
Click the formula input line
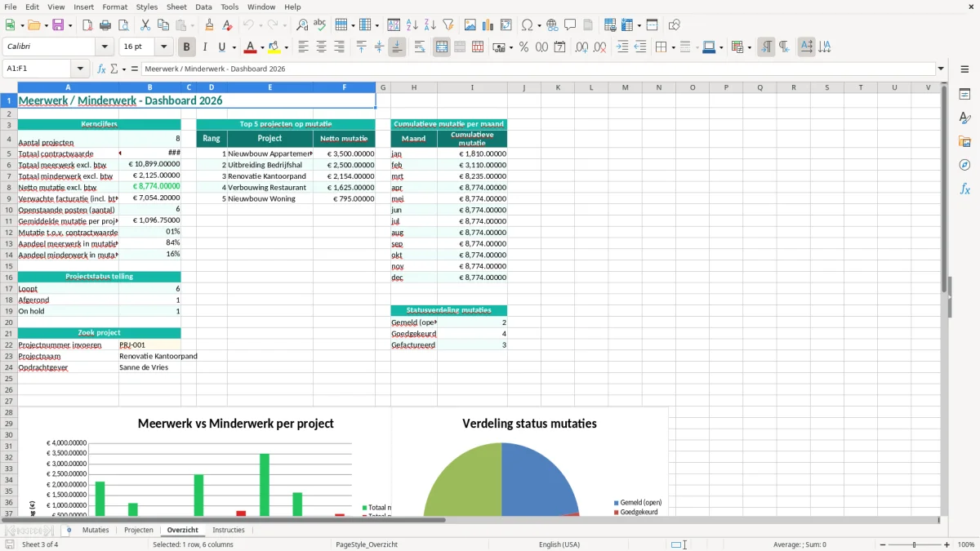pyautogui.click(x=537, y=69)
